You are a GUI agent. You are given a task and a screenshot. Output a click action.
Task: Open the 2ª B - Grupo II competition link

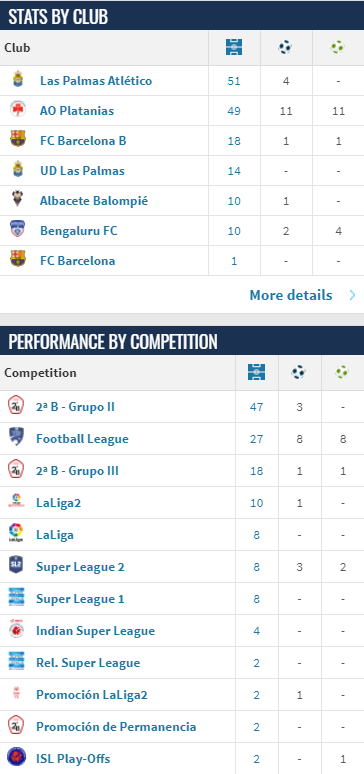coord(75,407)
